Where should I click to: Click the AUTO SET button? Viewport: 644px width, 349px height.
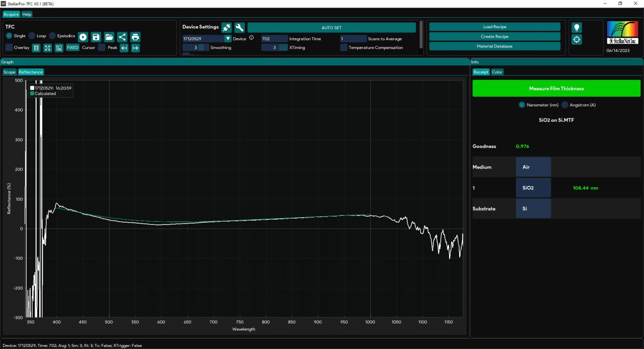pyautogui.click(x=332, y=28)
